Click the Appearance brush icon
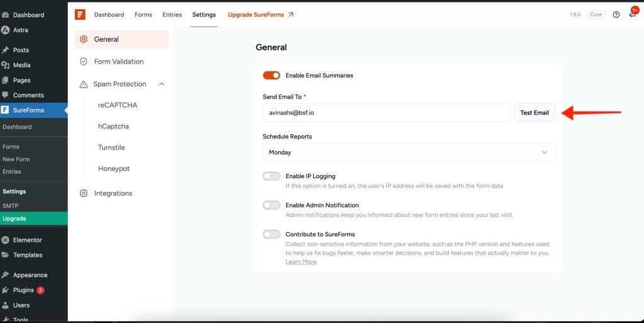 coord(5,275)
